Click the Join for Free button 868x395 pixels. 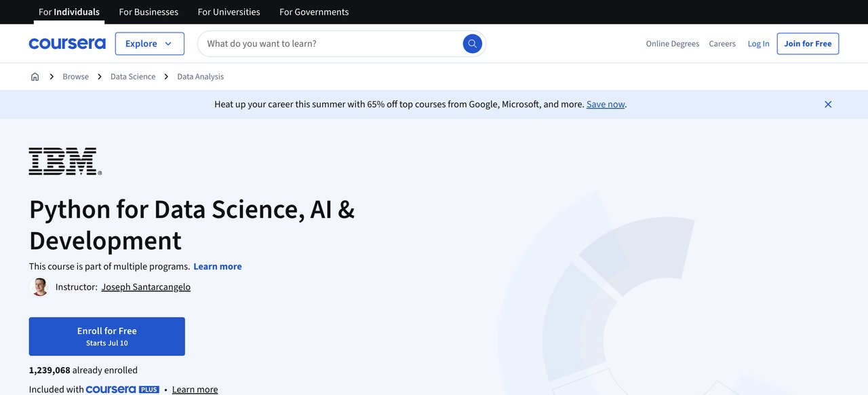[808, 43]
